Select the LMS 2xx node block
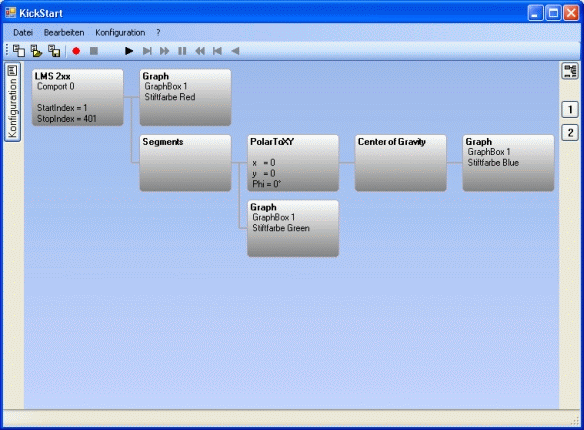Viewport: 584px width, 430px height. [x=77, y=98]
